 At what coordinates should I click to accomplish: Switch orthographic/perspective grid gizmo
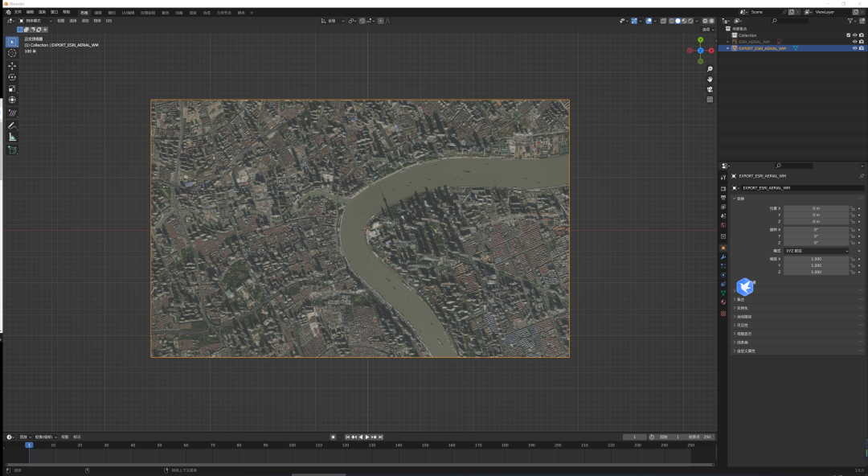pyautogui.click(x=710, y=100)
